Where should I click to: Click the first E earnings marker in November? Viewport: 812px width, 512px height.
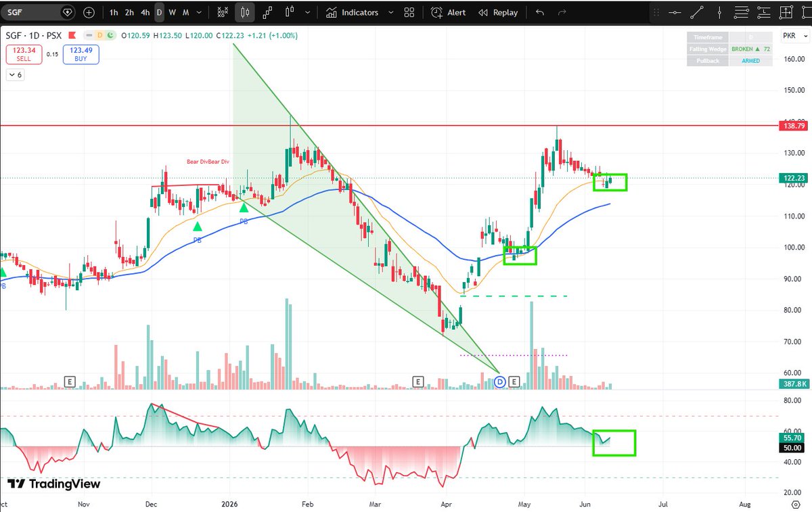[x=69, y=382]
